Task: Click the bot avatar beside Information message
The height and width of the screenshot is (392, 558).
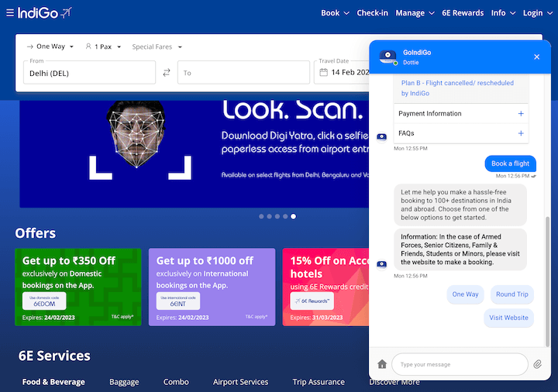Action: point(382,264)
